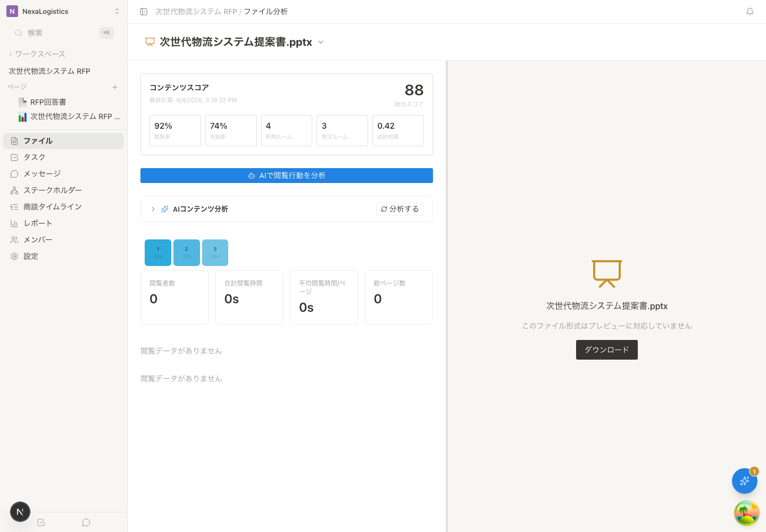The width and height of the screenshot is (766, 532).
Task: Select タスク in the sidebar
Action: click(x=63, y=157)
